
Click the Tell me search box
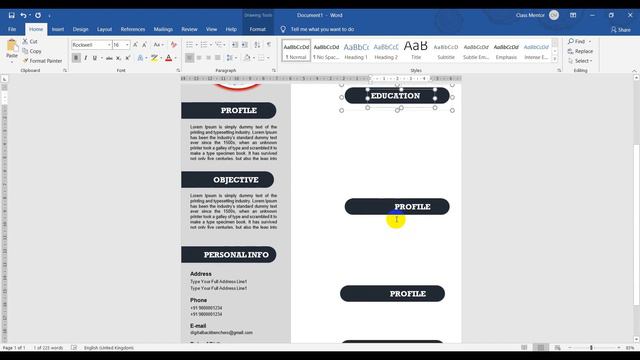pos(322,29)
